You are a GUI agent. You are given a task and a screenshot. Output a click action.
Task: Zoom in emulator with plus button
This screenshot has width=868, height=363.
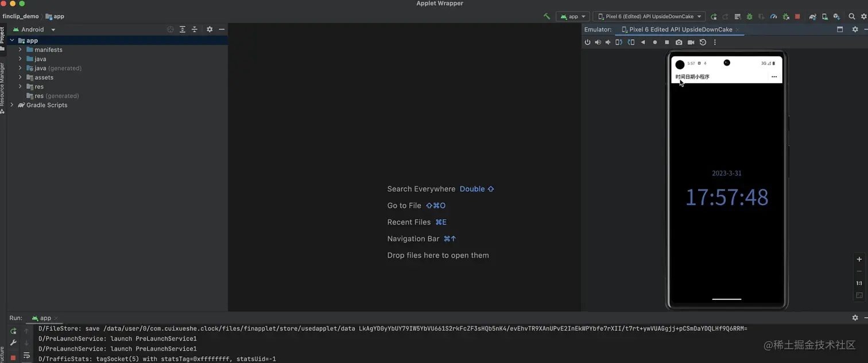[x=859, y=259]
